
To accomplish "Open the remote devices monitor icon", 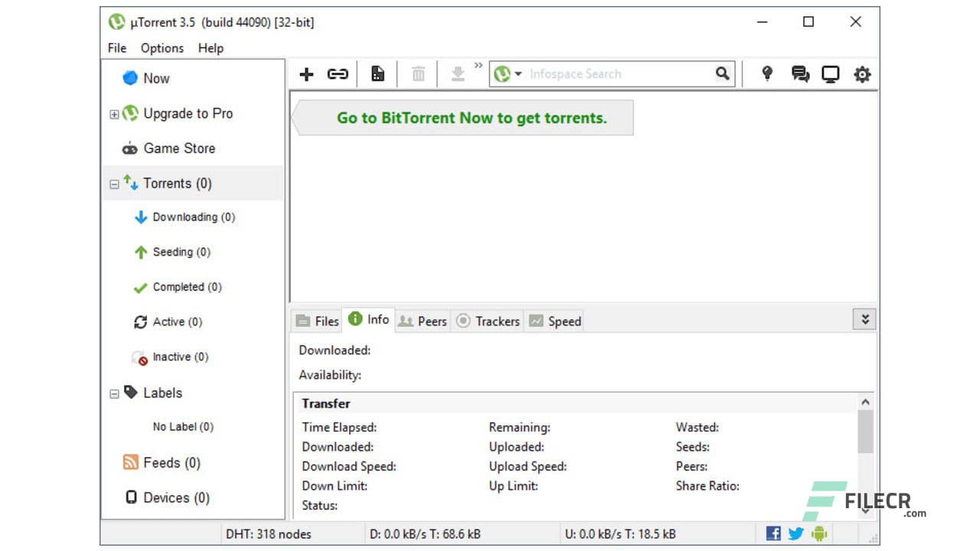I will [x=831, y=73].
